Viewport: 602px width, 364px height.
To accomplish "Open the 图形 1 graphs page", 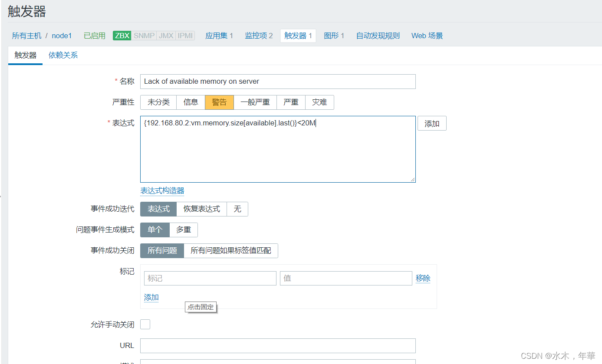I will coord(334,36).
